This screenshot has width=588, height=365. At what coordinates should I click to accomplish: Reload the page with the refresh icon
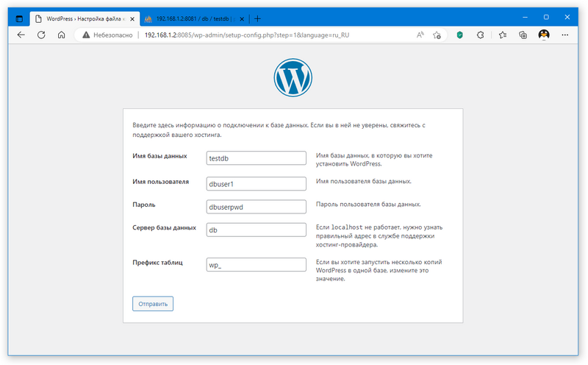(41, 35)
